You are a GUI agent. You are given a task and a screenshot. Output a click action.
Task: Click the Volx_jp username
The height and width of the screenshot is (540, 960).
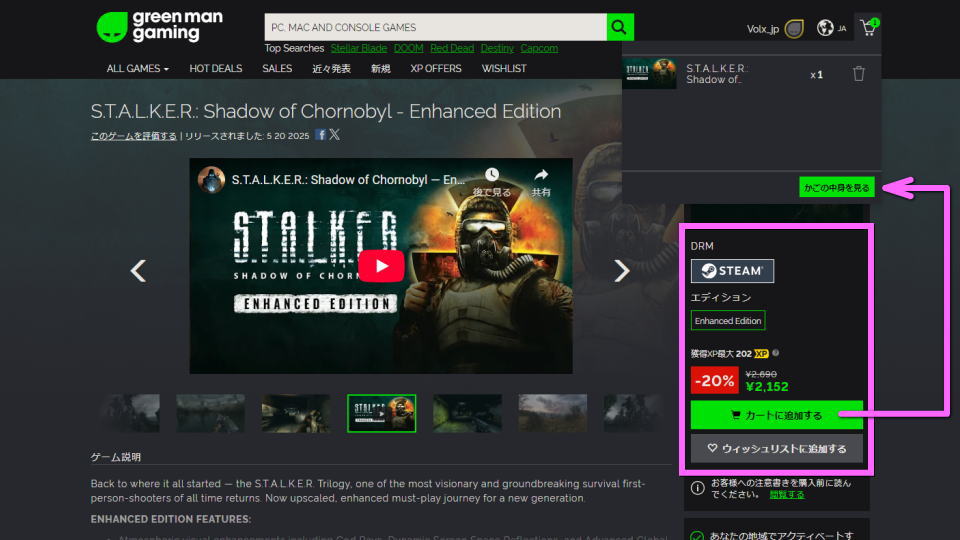[762, 29]
